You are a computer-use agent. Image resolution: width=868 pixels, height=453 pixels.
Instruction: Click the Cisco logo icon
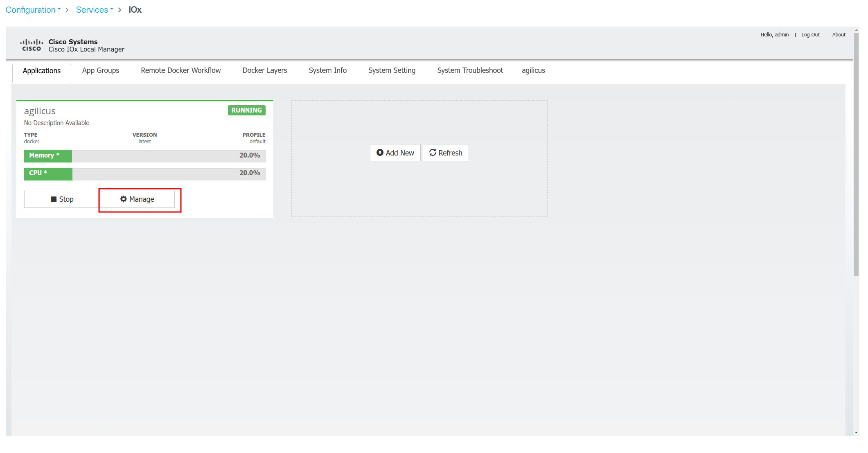point(32,45)
